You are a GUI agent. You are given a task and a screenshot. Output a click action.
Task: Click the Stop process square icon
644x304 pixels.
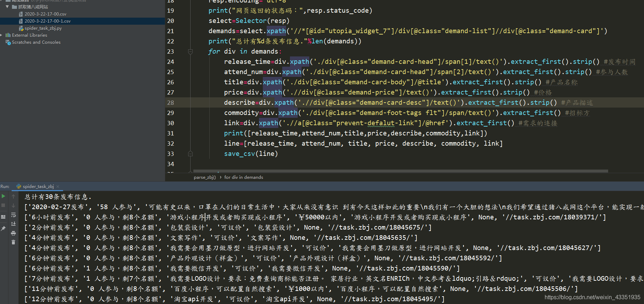(x=3, y=205)
